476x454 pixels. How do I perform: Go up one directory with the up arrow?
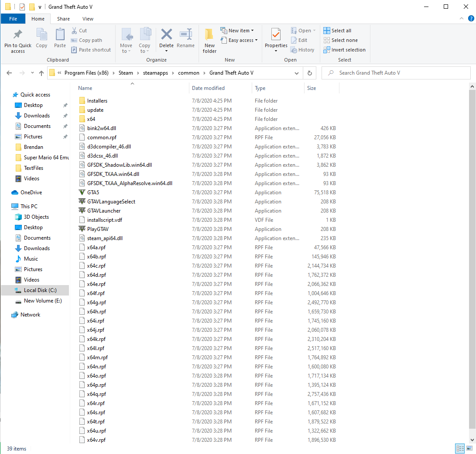[x=41, y=73]
